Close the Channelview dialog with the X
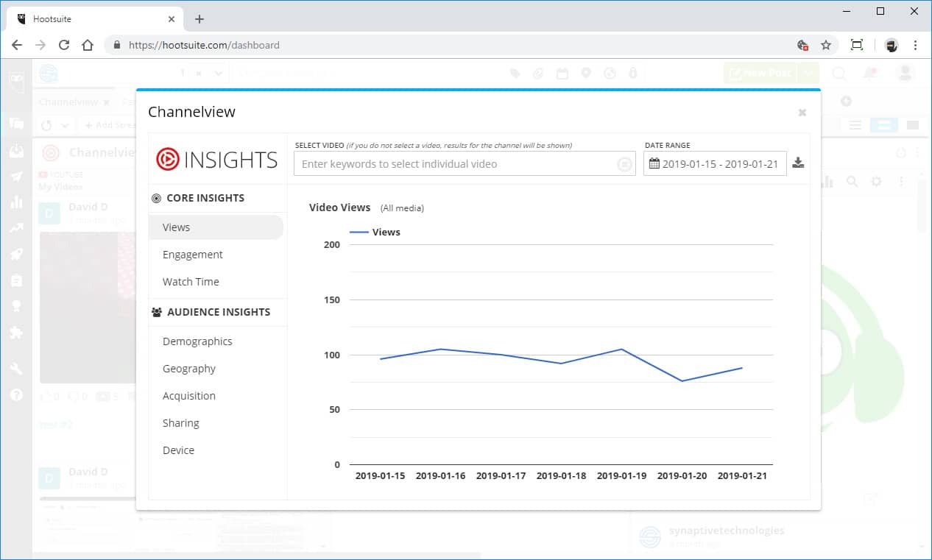This screenshot has height=560, width=932. coord(802,113)
